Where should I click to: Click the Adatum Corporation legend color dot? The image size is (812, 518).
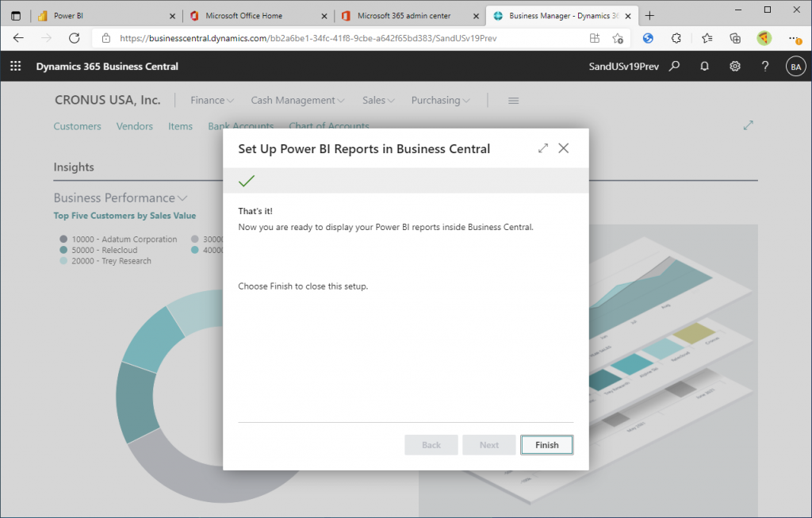(63, 239)
